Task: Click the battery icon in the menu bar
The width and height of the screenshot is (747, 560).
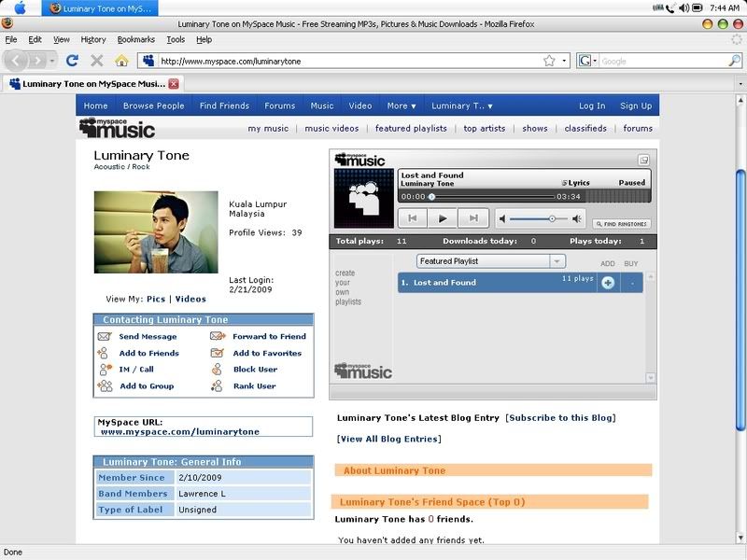Action: click(x=697, y=7)
